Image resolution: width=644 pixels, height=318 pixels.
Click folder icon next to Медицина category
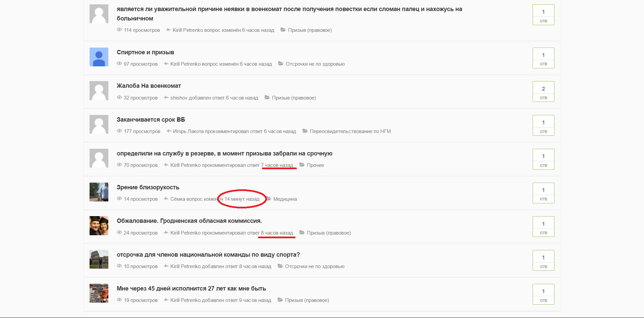(268, 199)
